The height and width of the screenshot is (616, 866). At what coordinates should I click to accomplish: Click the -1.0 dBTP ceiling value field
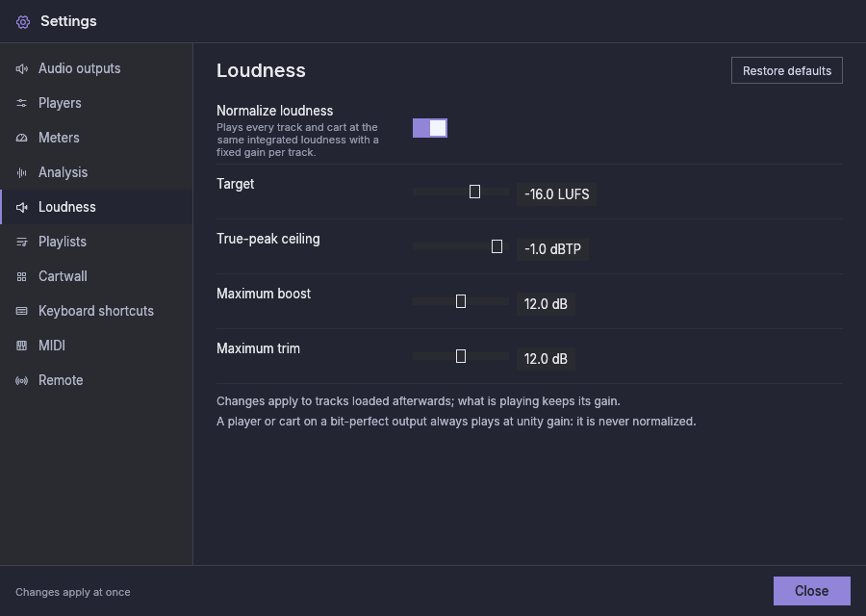click(x=552, y=249)
